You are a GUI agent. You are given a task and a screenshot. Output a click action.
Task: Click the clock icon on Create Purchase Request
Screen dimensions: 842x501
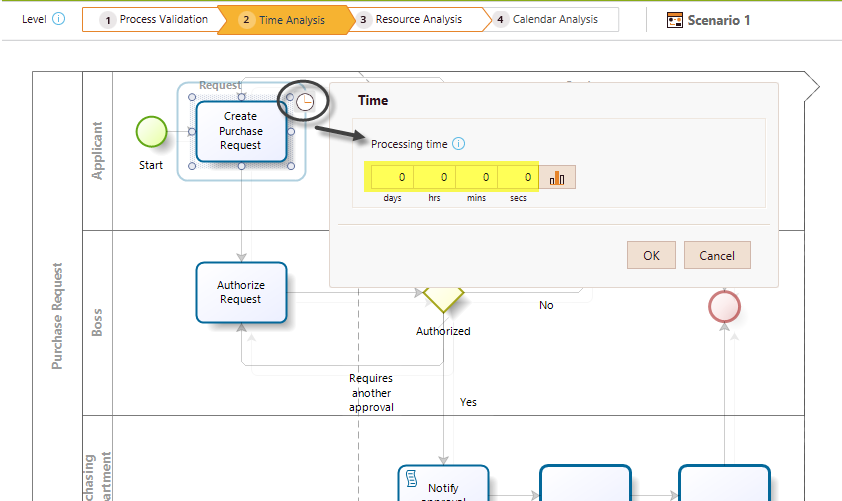[305, 101]
